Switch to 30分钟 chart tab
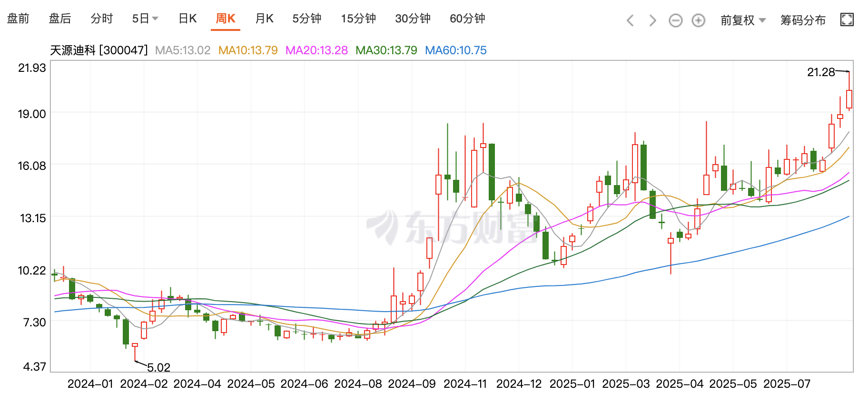868x393 pixels. [x=413, y=19]
